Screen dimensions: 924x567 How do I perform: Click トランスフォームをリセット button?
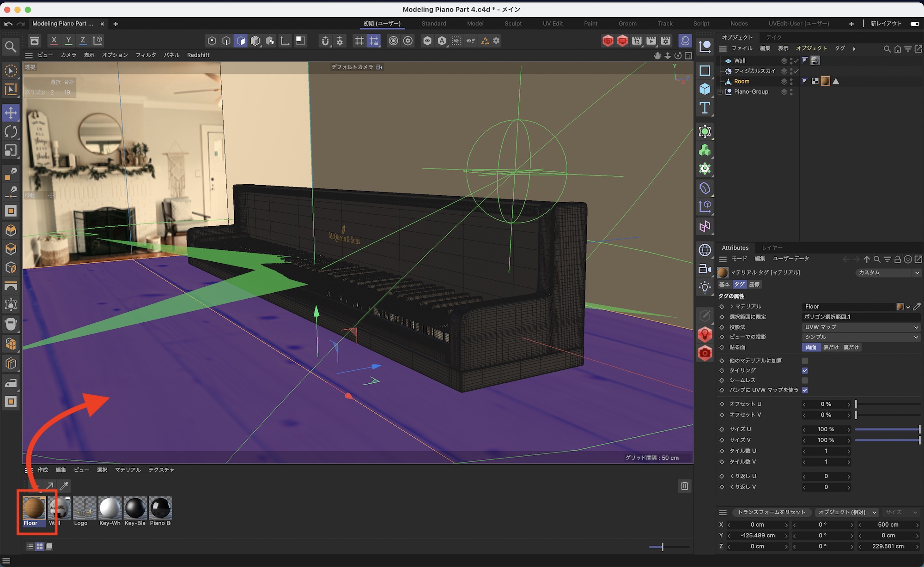771,512
